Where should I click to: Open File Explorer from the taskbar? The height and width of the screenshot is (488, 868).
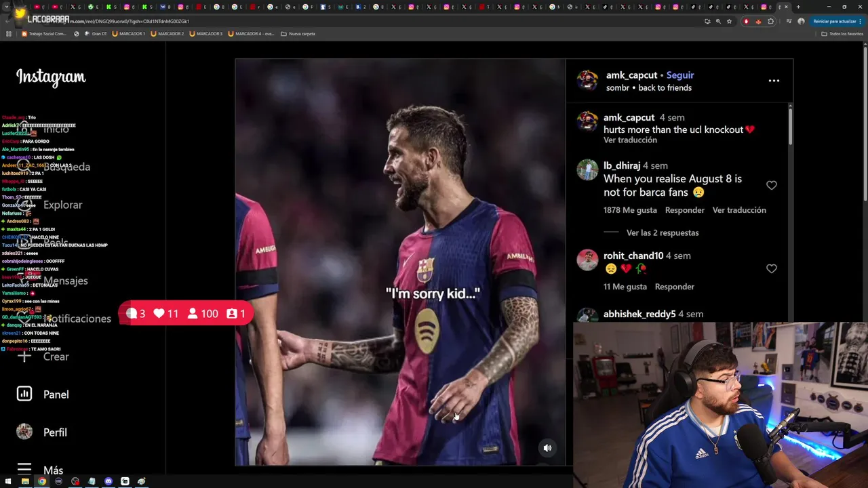[x=25, y=481]
